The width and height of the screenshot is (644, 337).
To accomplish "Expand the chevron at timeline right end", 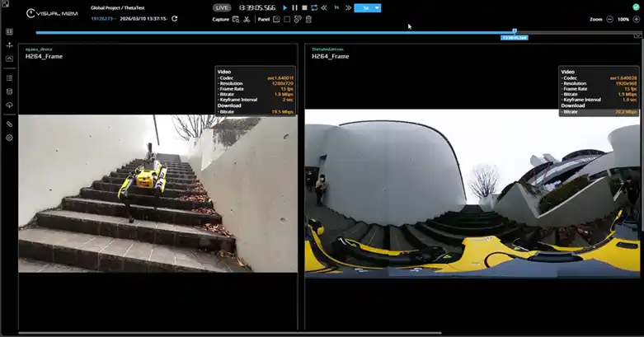I will [637, 35].
